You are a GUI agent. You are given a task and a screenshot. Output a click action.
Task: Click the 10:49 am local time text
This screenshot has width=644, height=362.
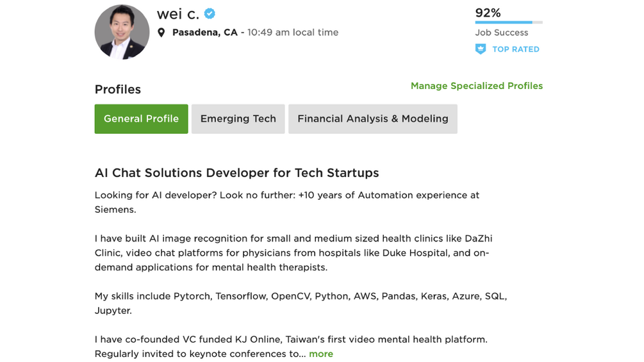point(293,33)
